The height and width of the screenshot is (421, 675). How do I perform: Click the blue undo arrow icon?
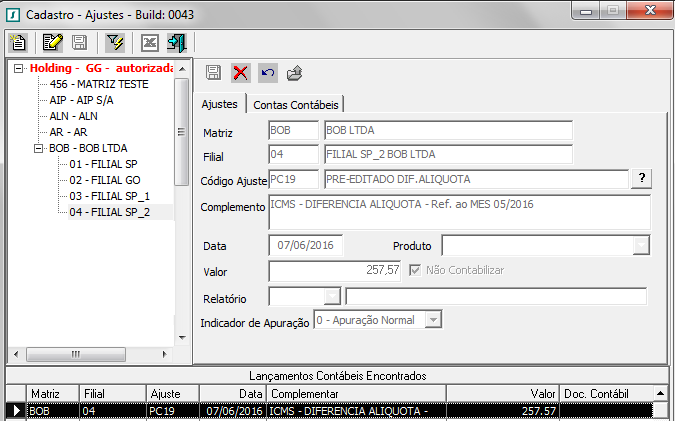(x=267, y=72)
